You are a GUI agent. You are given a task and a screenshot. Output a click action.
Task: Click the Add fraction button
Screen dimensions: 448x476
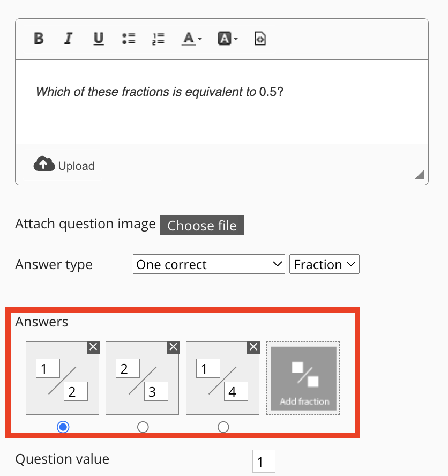coord(304,378)
